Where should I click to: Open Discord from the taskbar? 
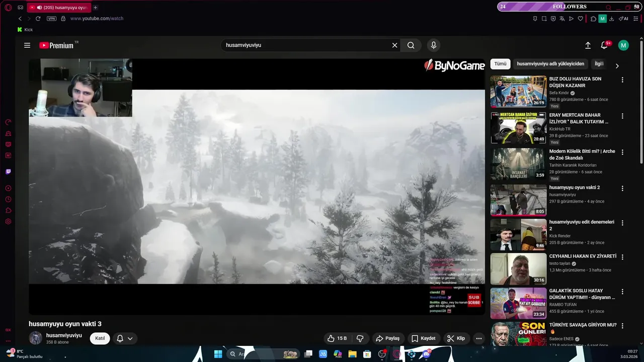426,354
